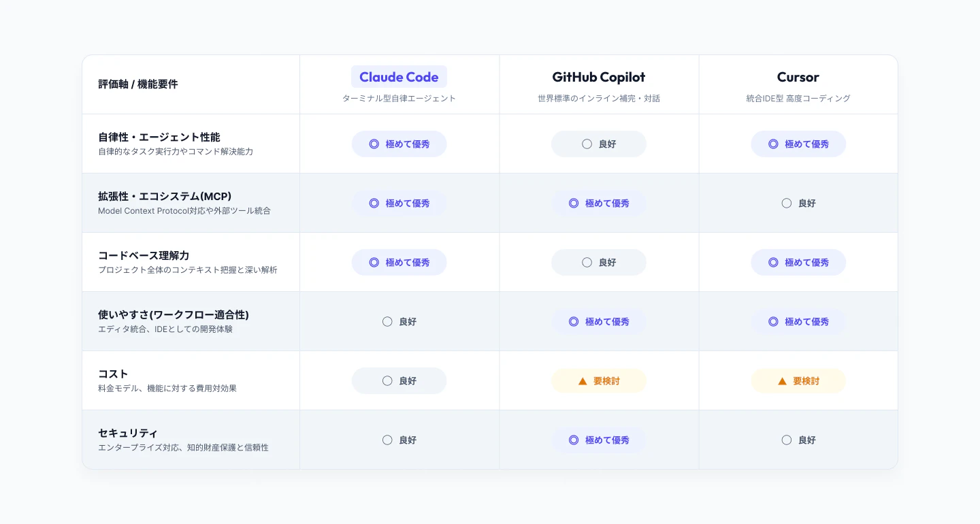Image resolution: width=980 pixels, height=524 pixels.
Task: Click single-circle icon in Cursor's セキュリティ cell
Action: pyautogui.click(x=787, y=440)
